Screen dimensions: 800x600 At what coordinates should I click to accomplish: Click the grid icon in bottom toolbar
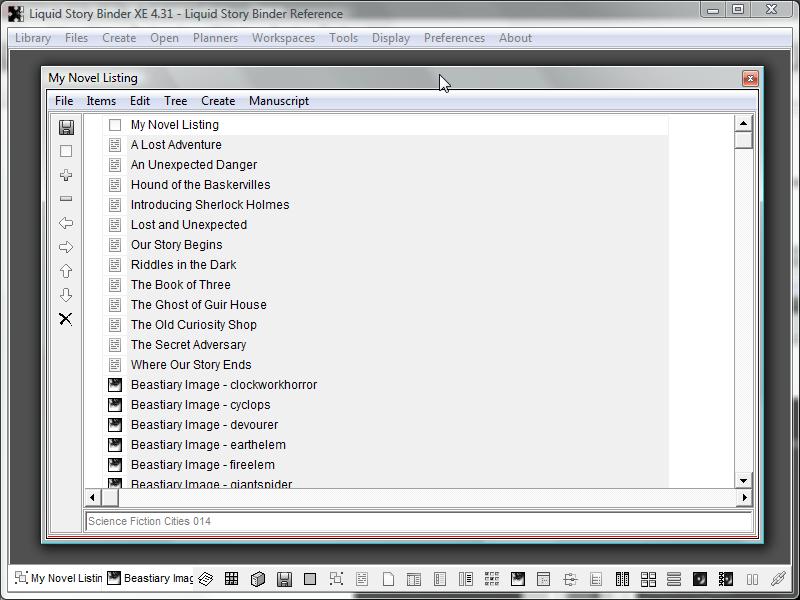pos(231,578)
